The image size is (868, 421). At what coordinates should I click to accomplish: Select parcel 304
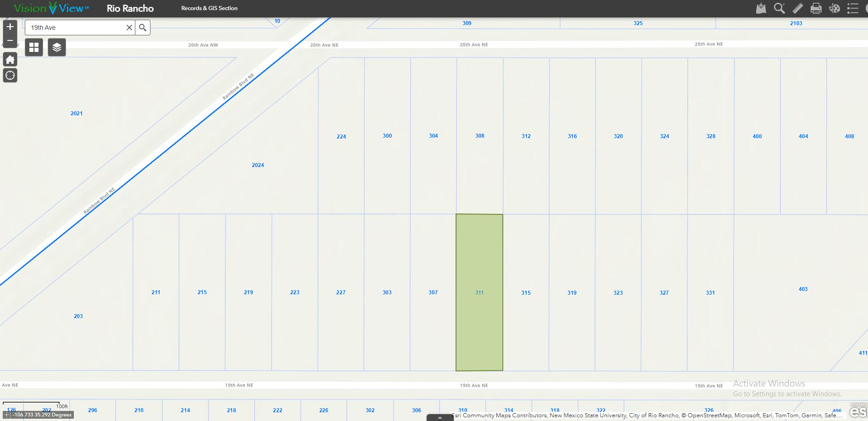[x=434, y=136]
